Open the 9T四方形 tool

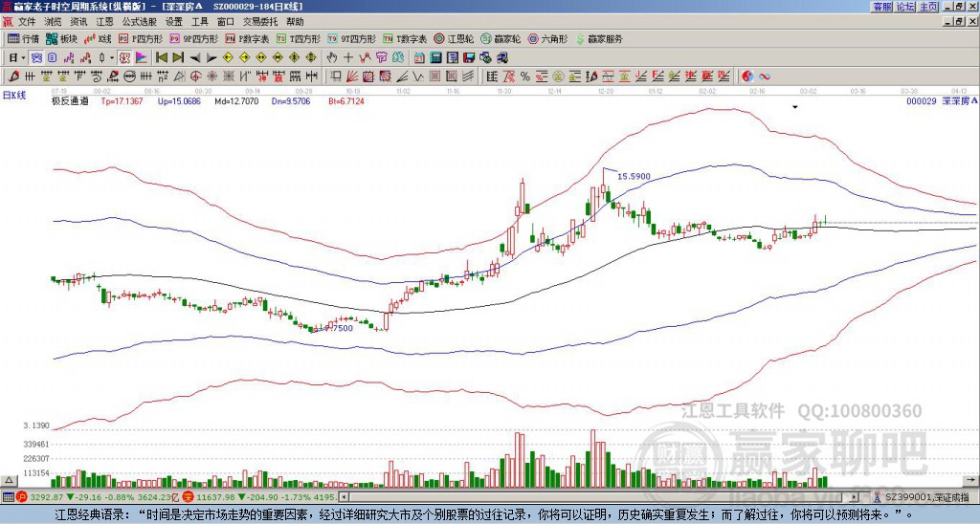(x=352, y=38)
